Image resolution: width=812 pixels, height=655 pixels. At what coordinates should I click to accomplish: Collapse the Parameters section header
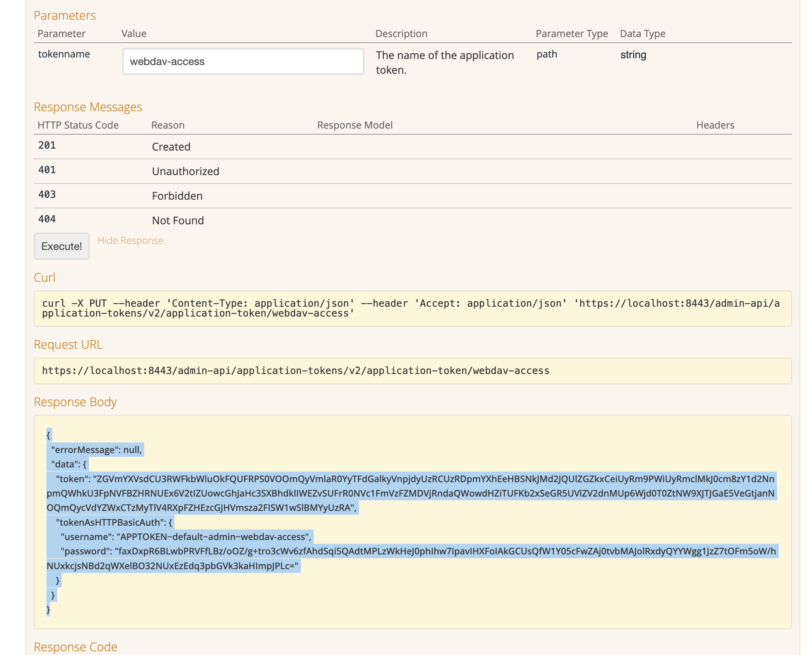tap(65, 16)
